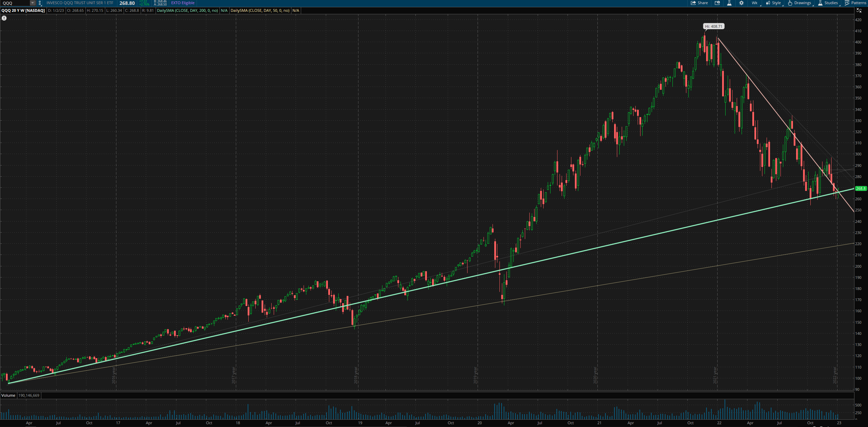Click the Patterns button
868x427 pixels.
tap(855, 3)
